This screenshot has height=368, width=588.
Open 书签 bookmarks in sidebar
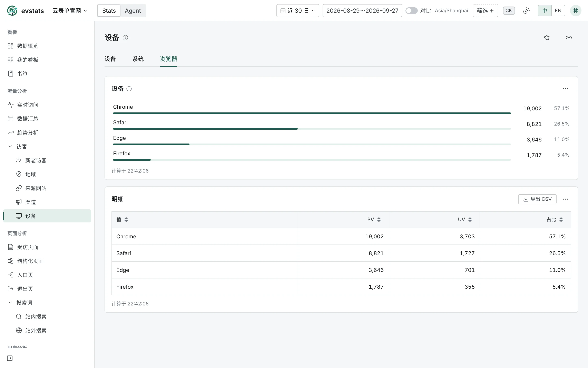(47, 74)
